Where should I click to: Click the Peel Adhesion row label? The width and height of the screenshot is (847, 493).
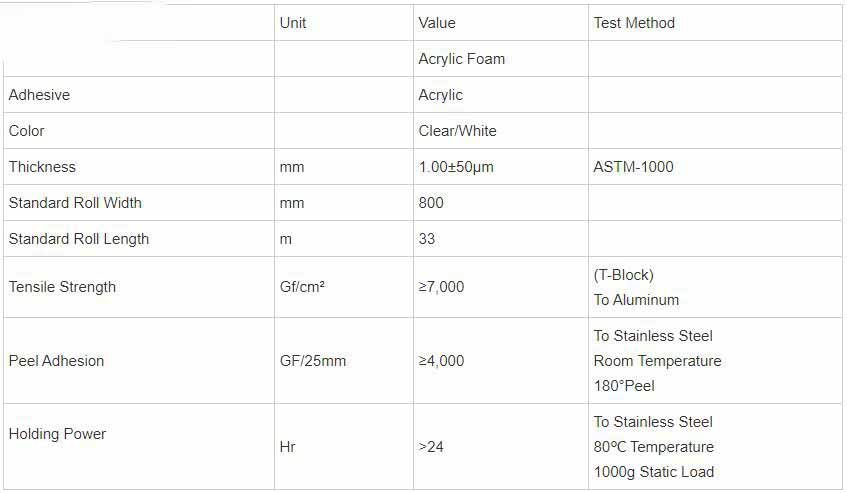click(56, 361)
